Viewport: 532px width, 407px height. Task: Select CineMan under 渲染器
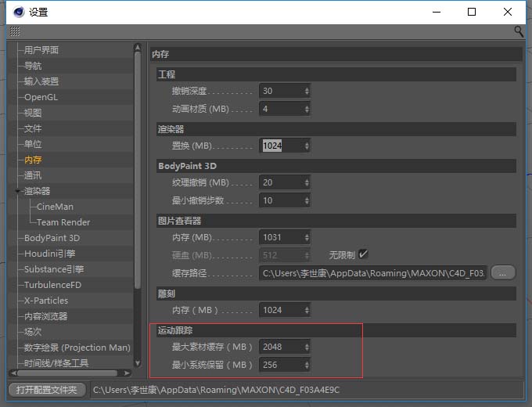55,207
